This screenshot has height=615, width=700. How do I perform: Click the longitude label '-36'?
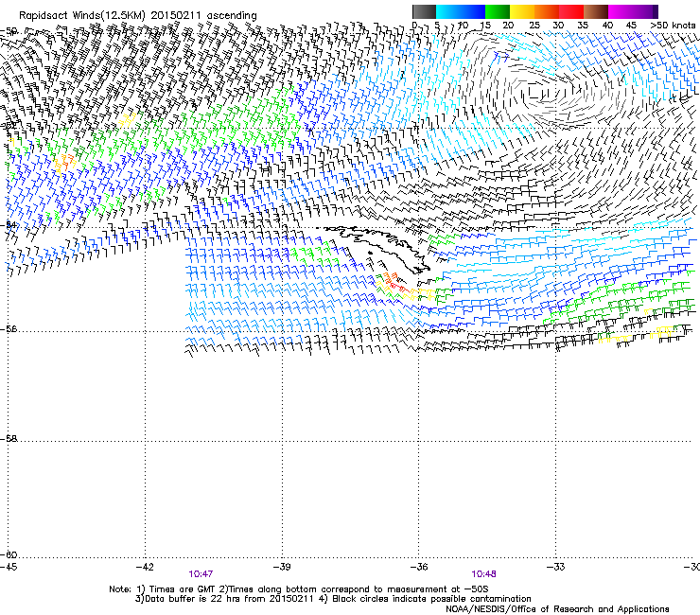[419, 567]
